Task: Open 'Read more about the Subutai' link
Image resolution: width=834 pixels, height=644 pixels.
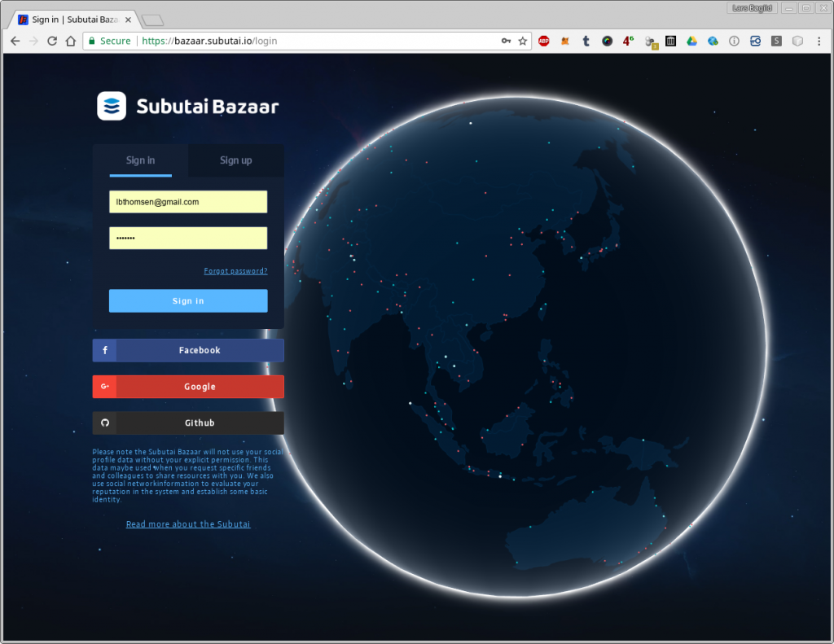Action: 188,524
